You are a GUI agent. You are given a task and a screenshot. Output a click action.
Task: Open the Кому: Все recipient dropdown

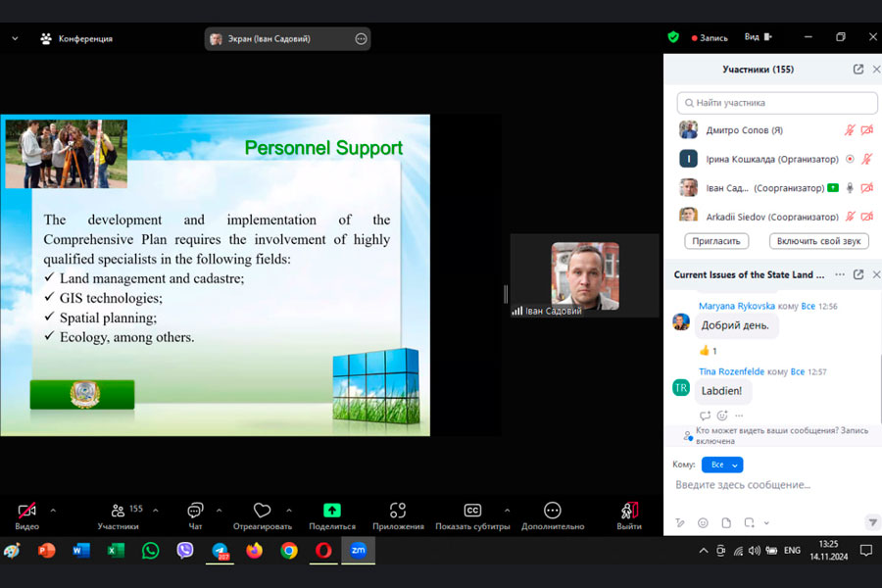(x=722, y=465)
